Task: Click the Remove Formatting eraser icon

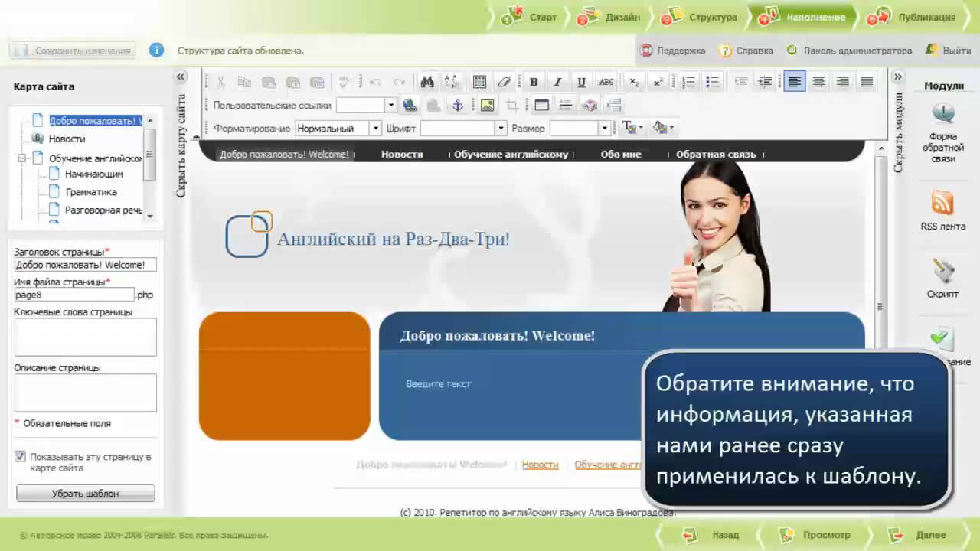Action: click(503, 82)
